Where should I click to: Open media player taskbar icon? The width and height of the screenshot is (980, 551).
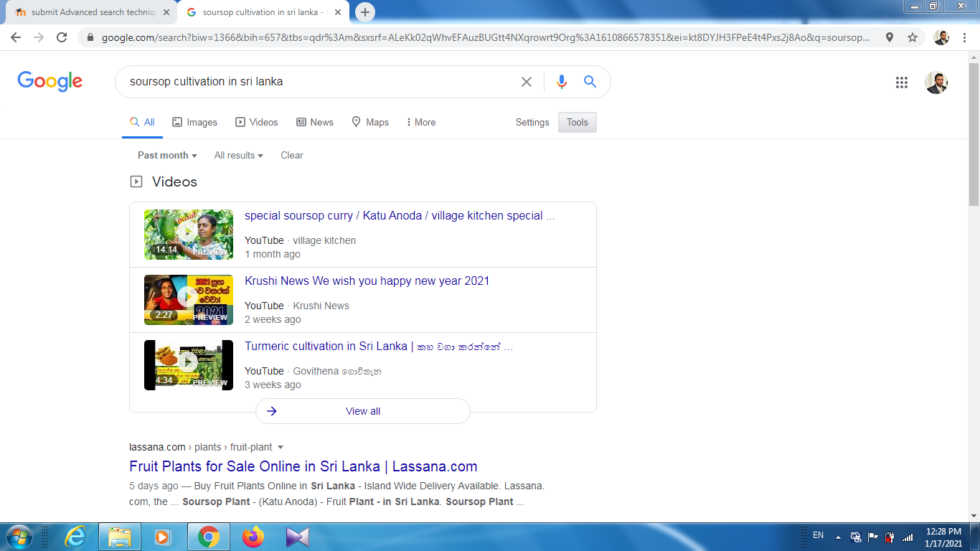164,537
